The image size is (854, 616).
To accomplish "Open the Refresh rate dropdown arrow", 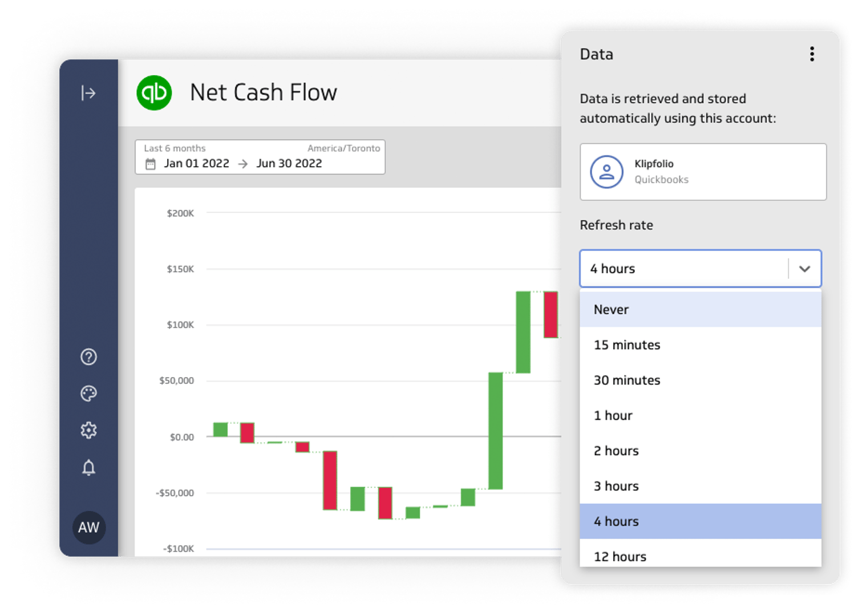I will (x=804, y=269).
